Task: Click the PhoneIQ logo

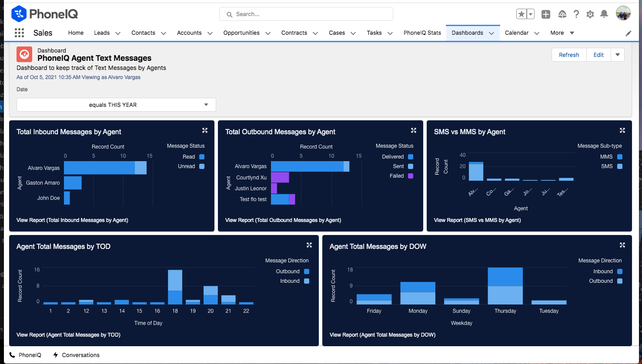Action: [45, 14]
